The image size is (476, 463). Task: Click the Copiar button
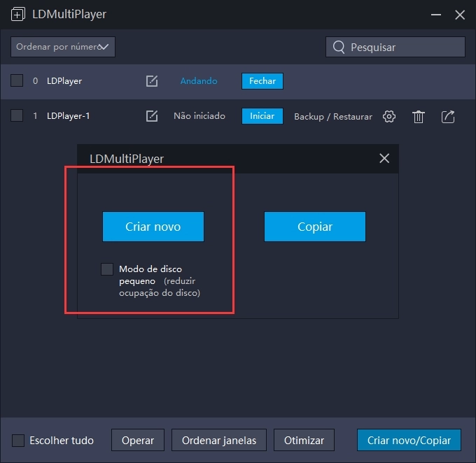pos(314,227)
